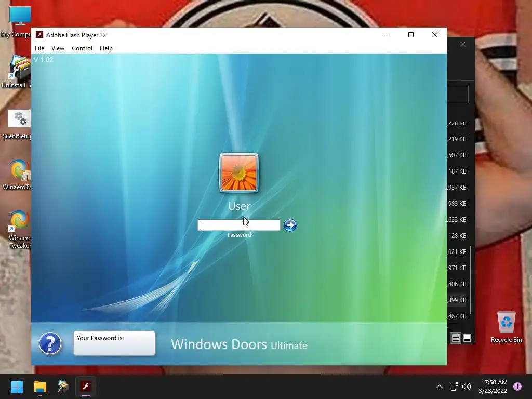Maximize the Adobe Flash Player window
This screenshot has height=399, width=532.
411,35
